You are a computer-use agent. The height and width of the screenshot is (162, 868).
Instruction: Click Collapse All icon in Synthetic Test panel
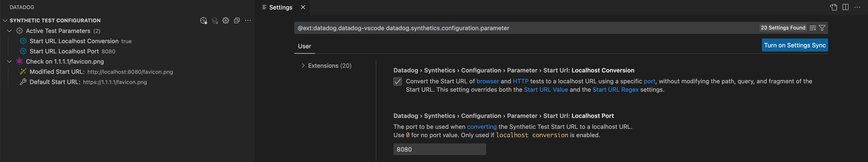[x=237, y=21]
